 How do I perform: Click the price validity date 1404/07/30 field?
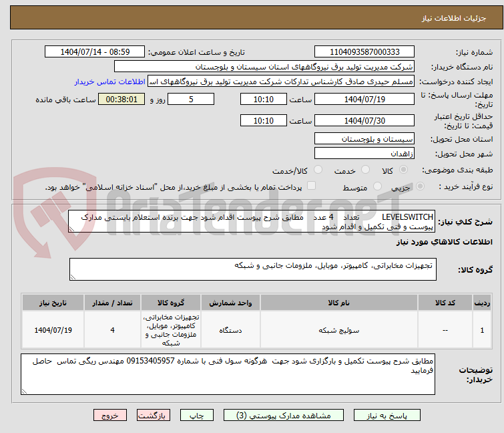point(364,121)
